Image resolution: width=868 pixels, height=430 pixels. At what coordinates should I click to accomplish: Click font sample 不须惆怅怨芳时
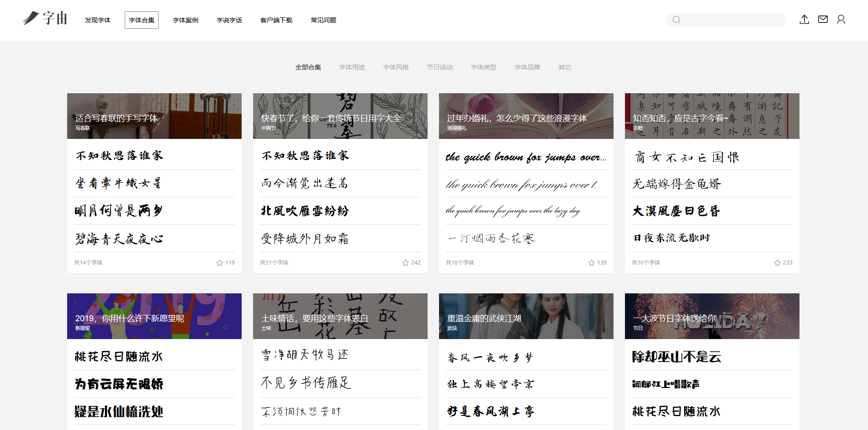tap(301, 411)
